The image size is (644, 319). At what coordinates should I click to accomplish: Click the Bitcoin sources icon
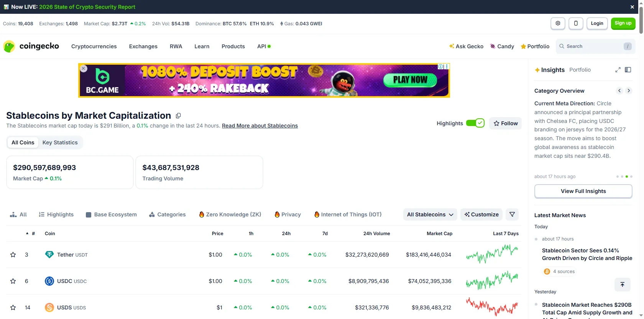(x=547, y=272)
